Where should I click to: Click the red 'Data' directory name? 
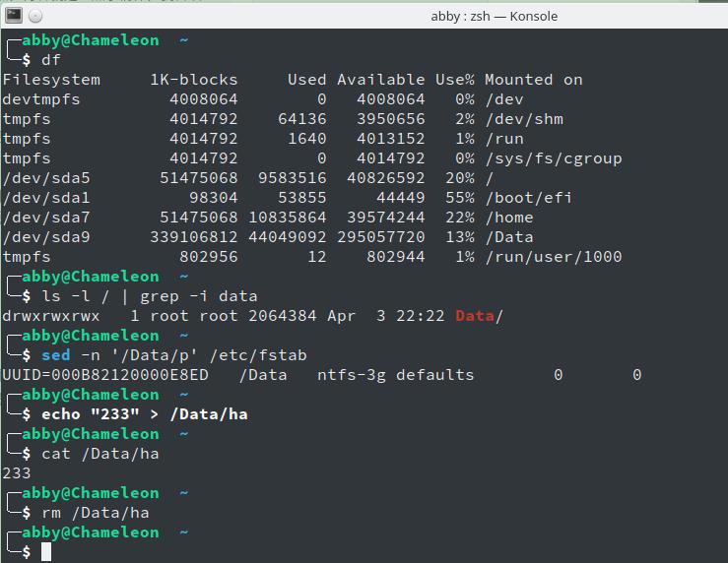474,316
